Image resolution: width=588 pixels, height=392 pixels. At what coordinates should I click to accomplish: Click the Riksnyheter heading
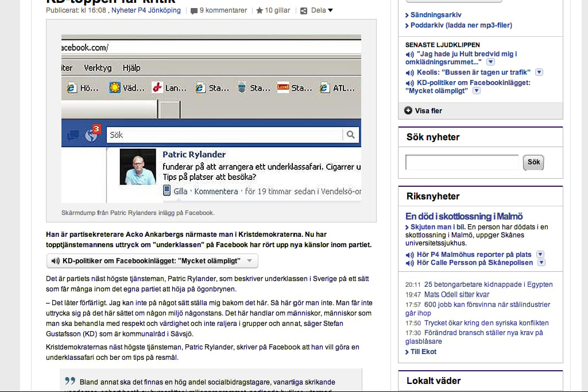click(x=433, y=197)
